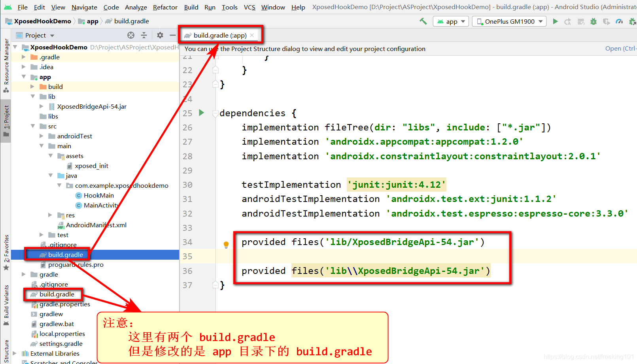The height and width of the screenshot is (364, 637).
Task: Open the Build Variants side tab
Action: pyautogui.click(x=6, y=305)
